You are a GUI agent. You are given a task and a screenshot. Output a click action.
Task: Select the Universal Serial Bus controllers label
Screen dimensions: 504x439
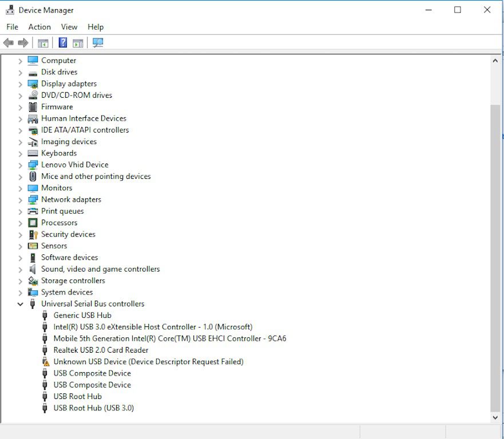click(93, 304)
